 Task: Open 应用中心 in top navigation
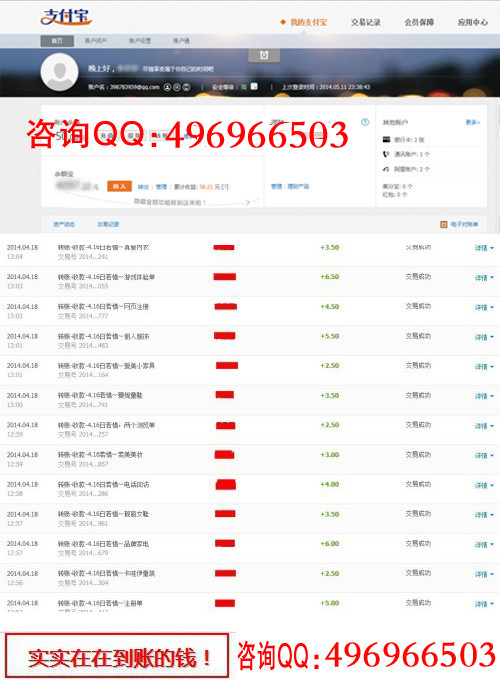[x=473, y=22]
